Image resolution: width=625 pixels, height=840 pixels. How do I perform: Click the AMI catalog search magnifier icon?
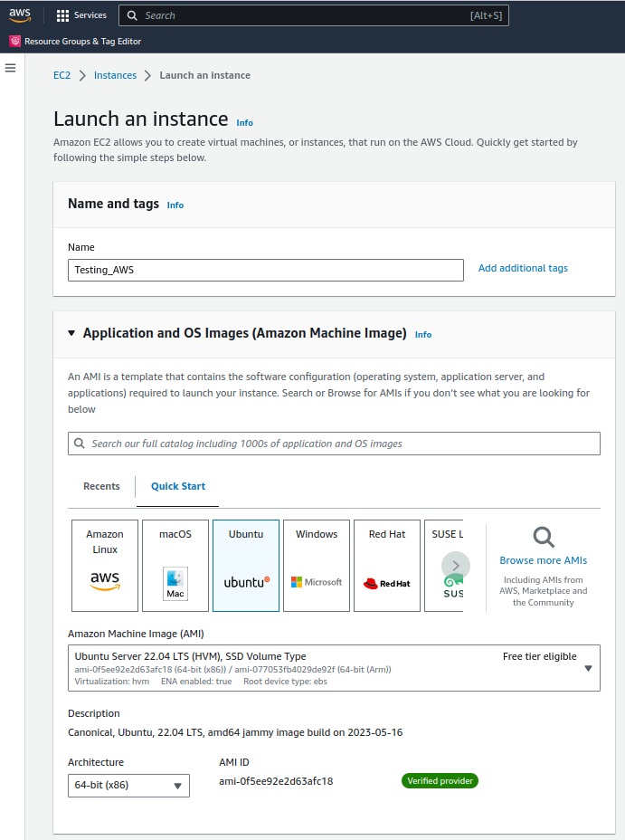[80, 444]
